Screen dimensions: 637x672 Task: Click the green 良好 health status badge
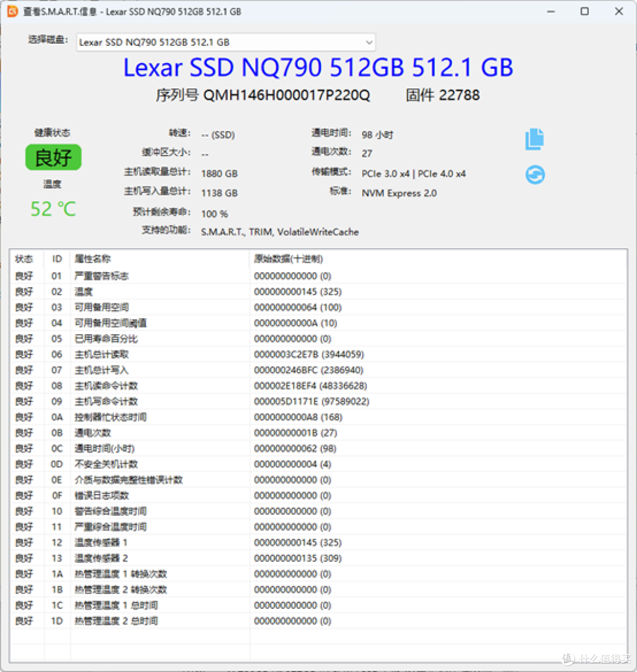click(53, 157)
